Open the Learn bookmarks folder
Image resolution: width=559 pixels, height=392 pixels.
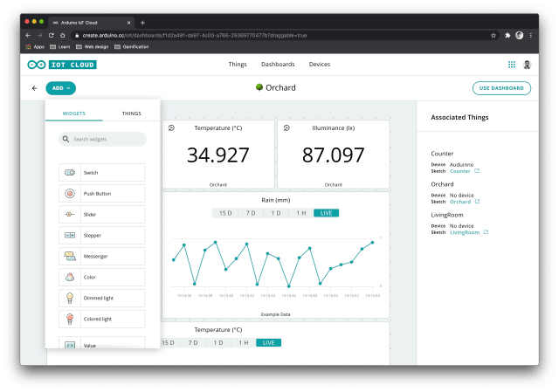click(x=60, y=46)
